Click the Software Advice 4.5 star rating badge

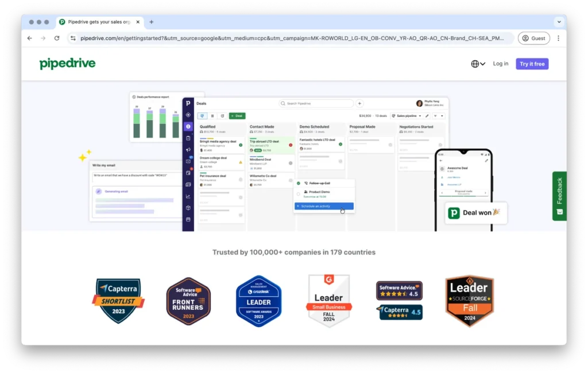click(400, 291)
